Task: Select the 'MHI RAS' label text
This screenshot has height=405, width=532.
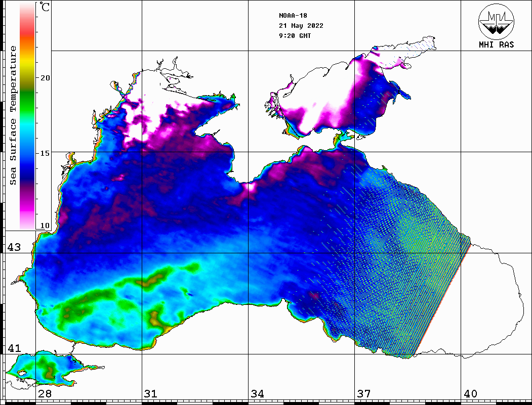Action: click(x=496, y=44)
